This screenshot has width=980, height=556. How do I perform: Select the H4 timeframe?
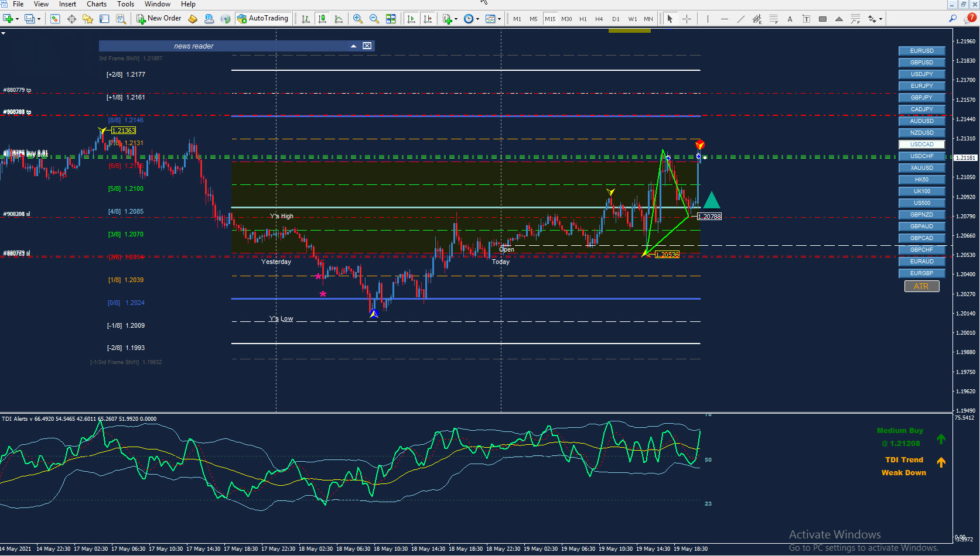[599, 19]
